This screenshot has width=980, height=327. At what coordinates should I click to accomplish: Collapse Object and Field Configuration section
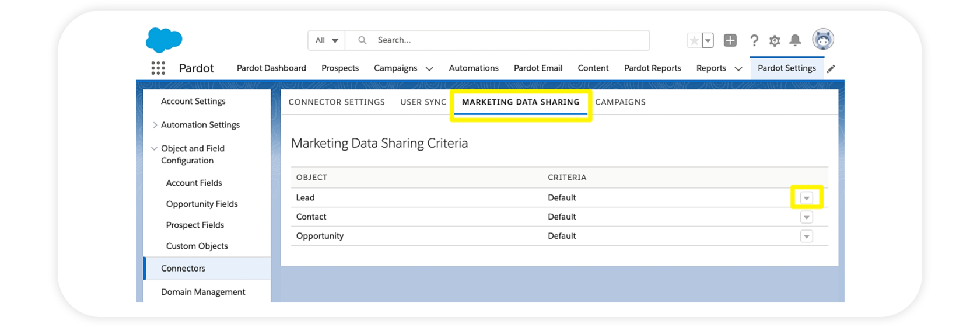(x=155, y=148)
